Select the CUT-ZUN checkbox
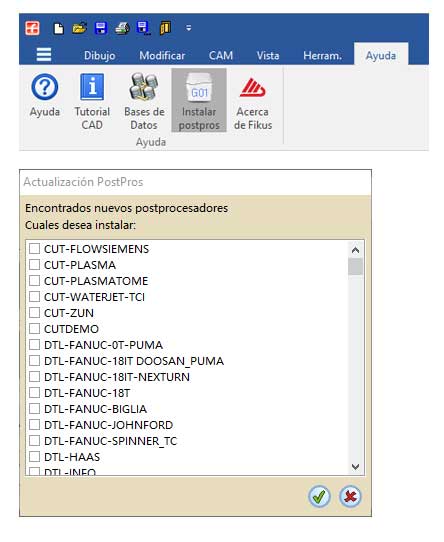This screenshot has width=444, height=542. (34, 312)
